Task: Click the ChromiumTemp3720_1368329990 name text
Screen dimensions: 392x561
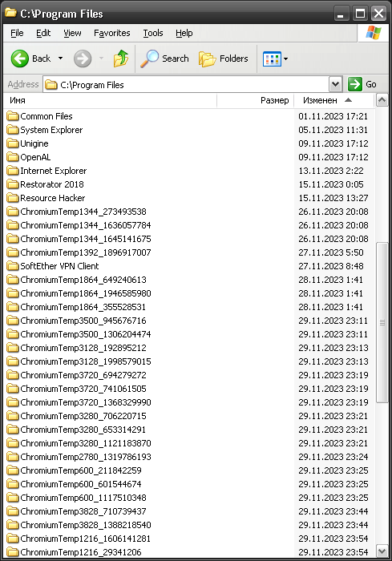Action: point(86,402)
